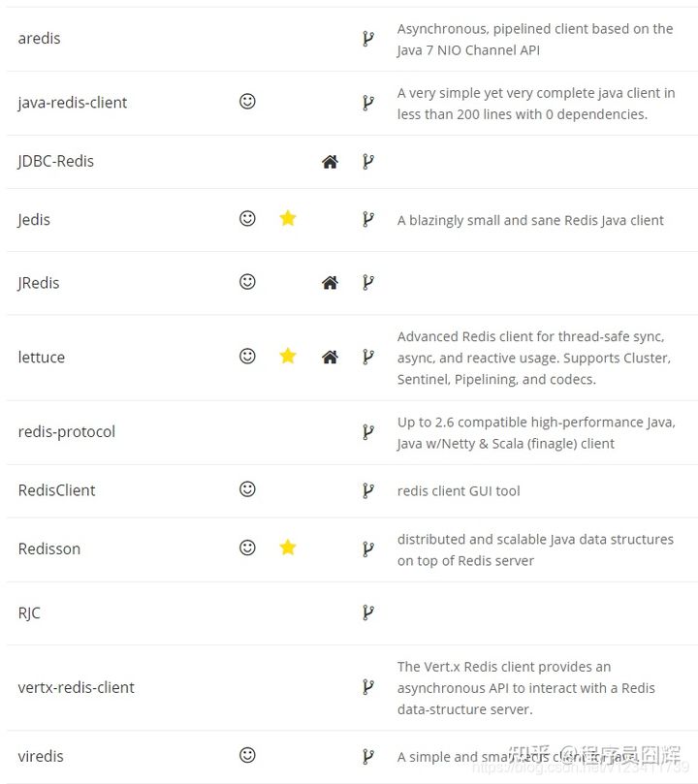Click the lettuce client name
Image resolution: width=698 pixels, height=784 pixels.
pyautogui.click(x=42, y=358)
